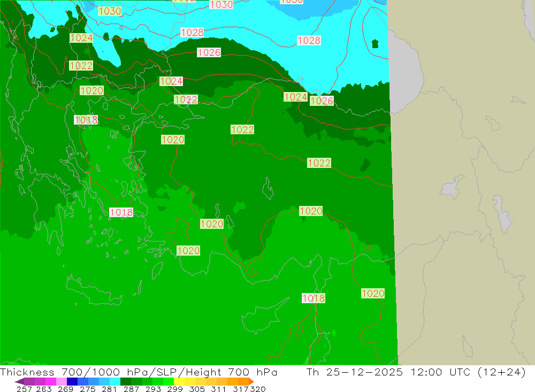Select the legend value "281"

[109, 389]
